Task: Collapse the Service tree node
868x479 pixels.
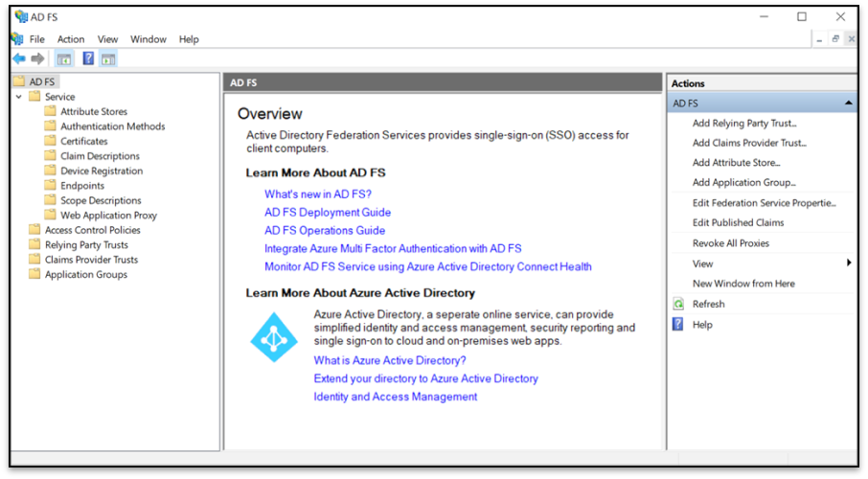Action: (19, 97)
